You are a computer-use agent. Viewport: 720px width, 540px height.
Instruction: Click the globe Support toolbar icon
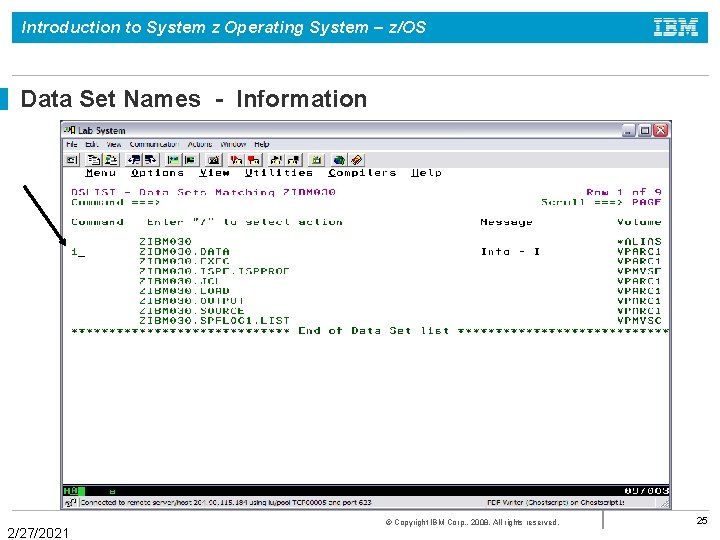pyautogui.click(x=339, y=160)
